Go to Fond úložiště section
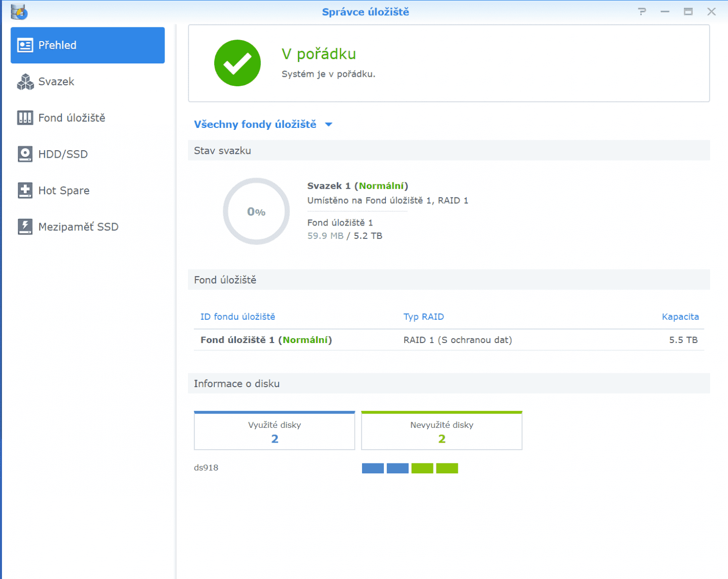Image resolution: width=728 pixels, height=579 pixels. (87, 118)
